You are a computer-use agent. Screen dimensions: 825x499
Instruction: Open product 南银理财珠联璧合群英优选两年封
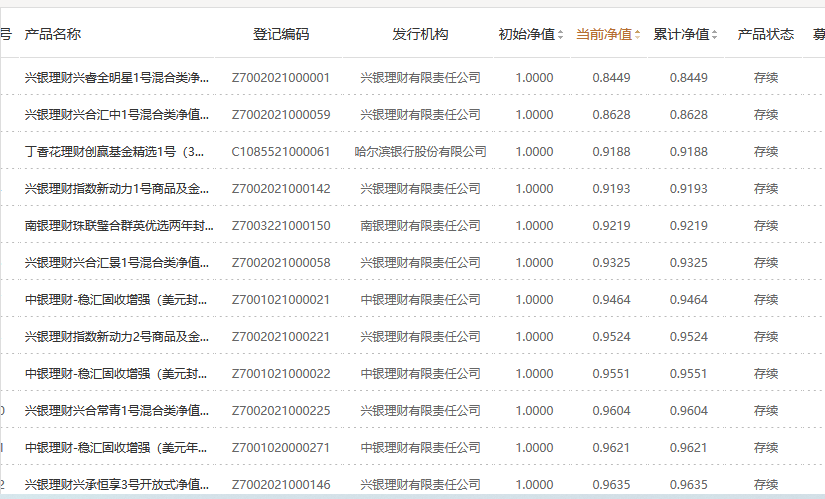click(119, 226)
